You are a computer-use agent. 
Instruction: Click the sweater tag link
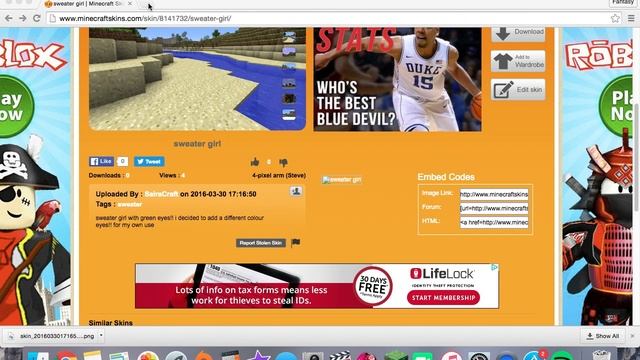pos(130,204)
